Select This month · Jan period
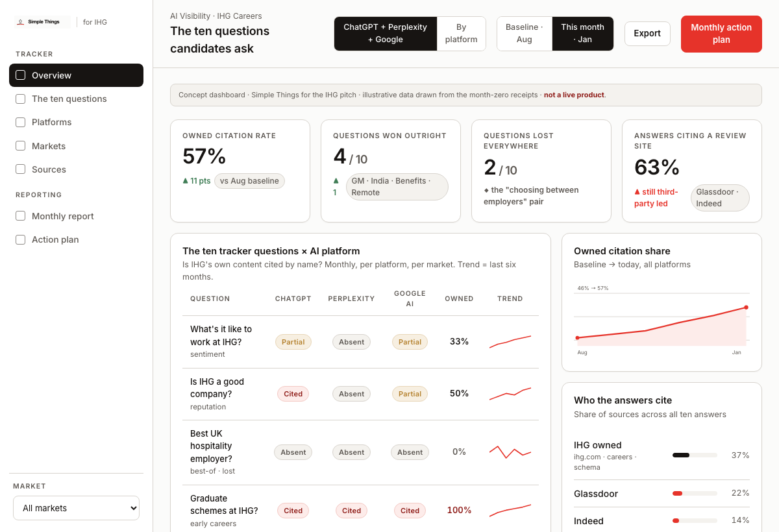779x532 pixels. tap(582, 34)
